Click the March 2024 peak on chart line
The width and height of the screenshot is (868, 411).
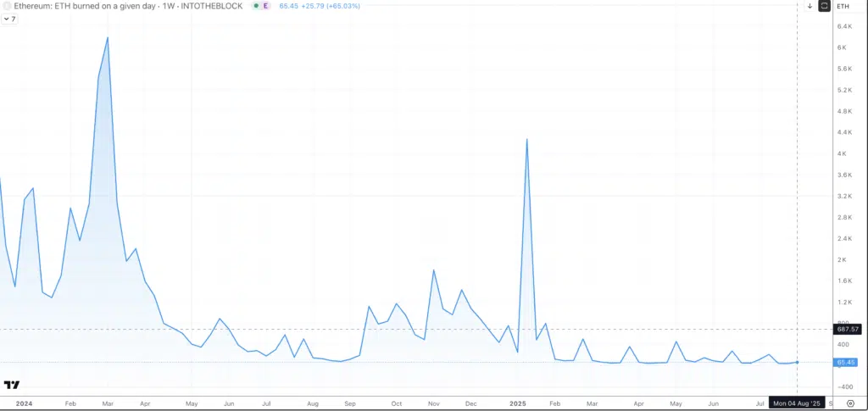pos(107,37)
